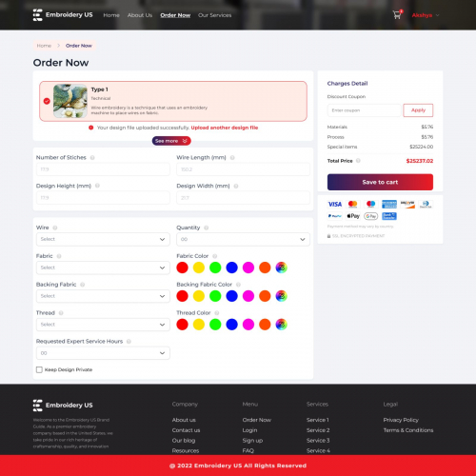Pick blue Backing Fabric Color swatch
The width and height of the screenshot is (476, 476).
pos(231,296)
